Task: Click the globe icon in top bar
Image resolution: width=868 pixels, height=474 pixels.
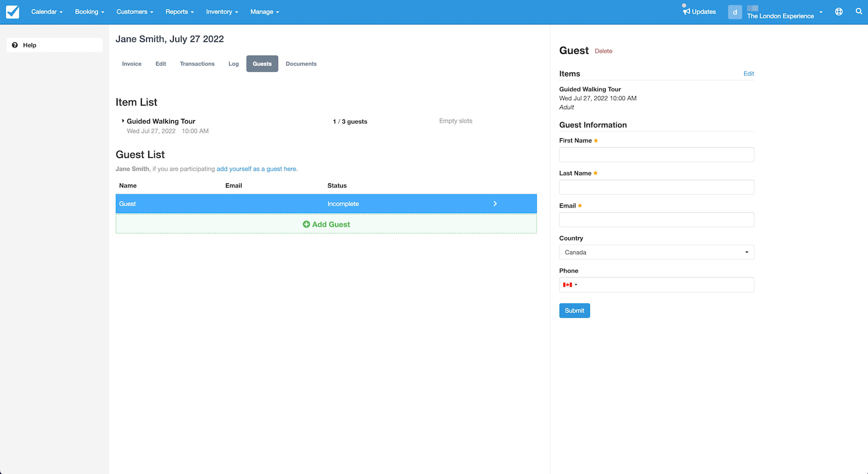Action: pos(839,12)
